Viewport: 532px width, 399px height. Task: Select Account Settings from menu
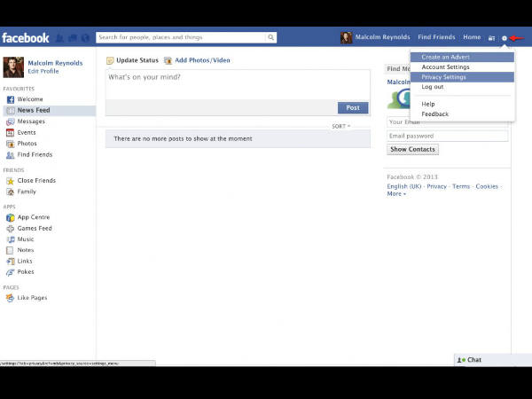click(x=462, y=67)
